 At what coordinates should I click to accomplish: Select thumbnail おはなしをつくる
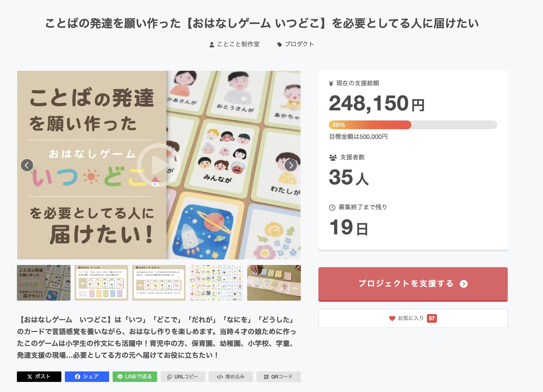101,283
